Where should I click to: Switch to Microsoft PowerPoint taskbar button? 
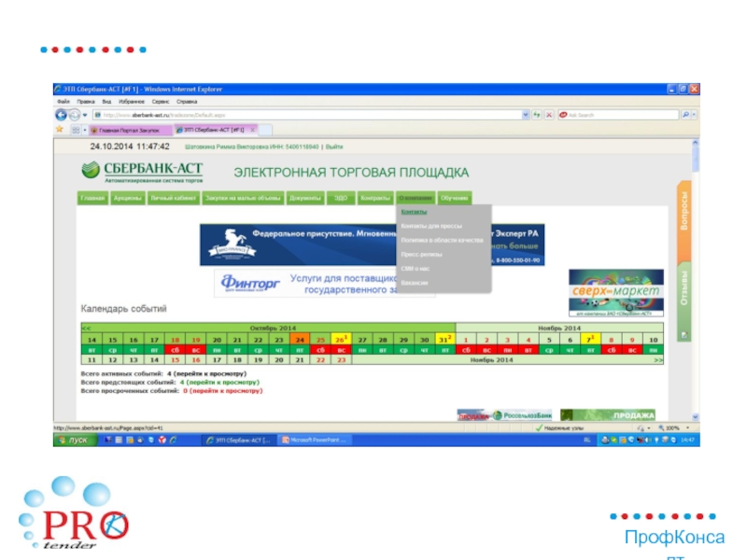click(x=315, y=440)
